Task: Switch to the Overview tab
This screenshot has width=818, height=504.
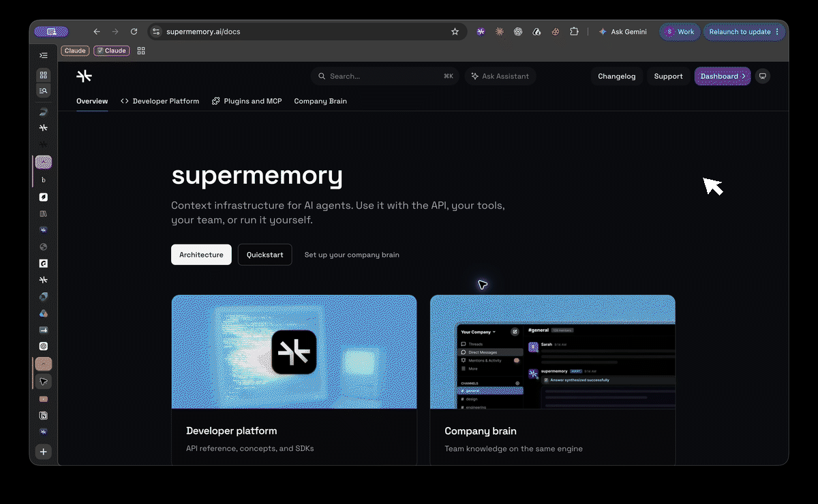Action: pos(92,101)
